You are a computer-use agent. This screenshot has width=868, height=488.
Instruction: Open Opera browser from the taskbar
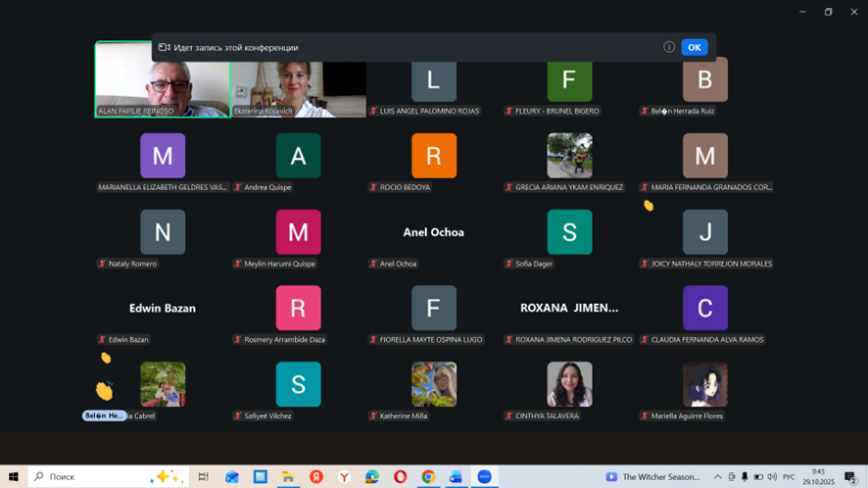click(401, 477)
